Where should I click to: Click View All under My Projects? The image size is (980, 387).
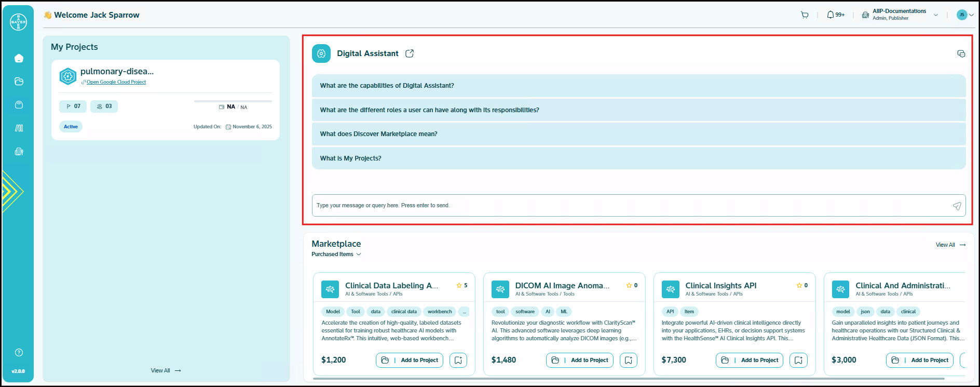[x=166, y=370]
